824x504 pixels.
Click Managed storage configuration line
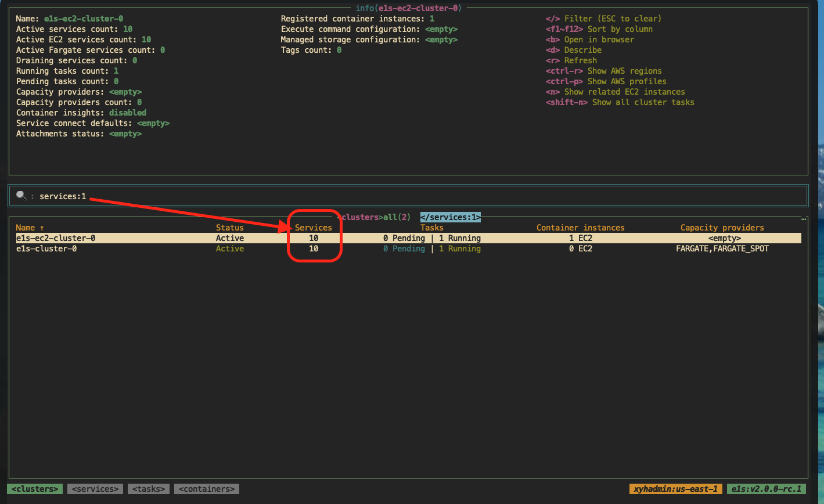pos(369,39)
